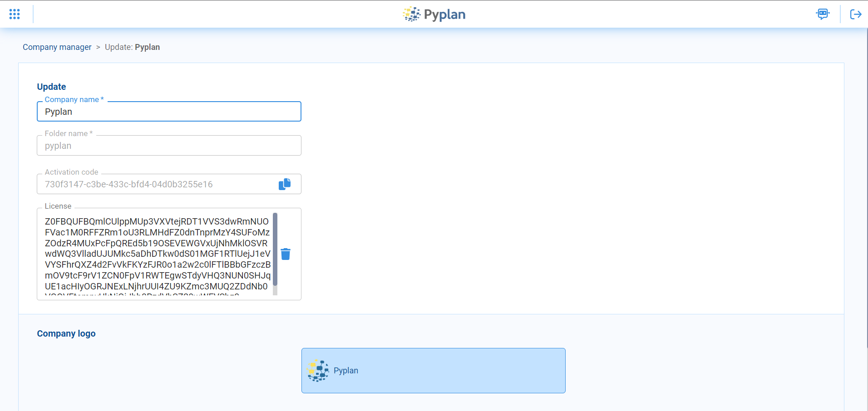Click the 'Company logo' section heading
The width and height of the screenshot is (868, 411).
click(x=66, y=333)
